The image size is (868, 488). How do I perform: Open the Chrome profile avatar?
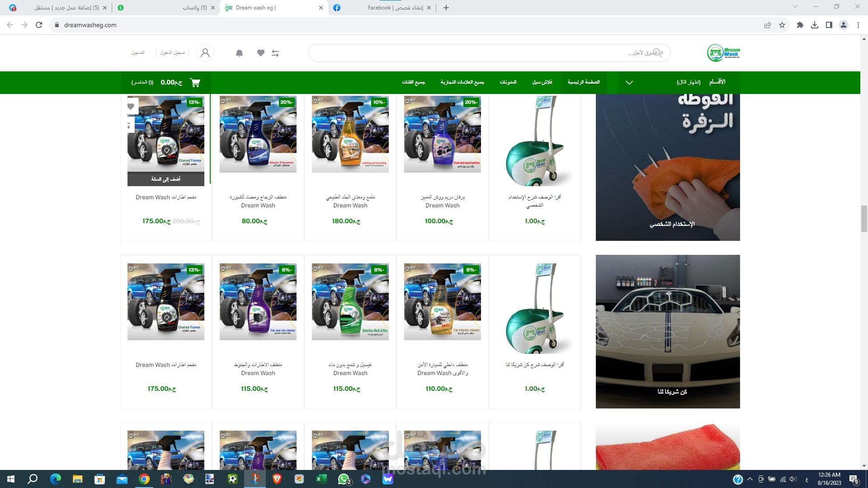pyautogui.click(x=844, y=25)
